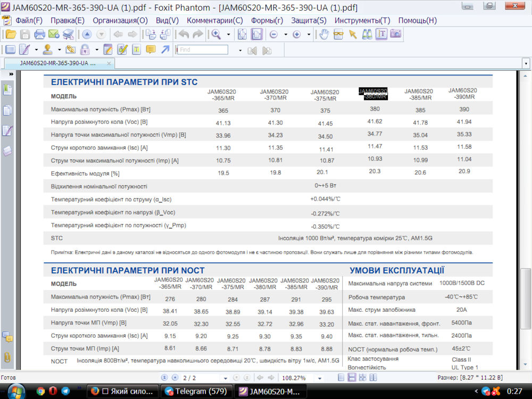Print the document using printer icon

39,35
